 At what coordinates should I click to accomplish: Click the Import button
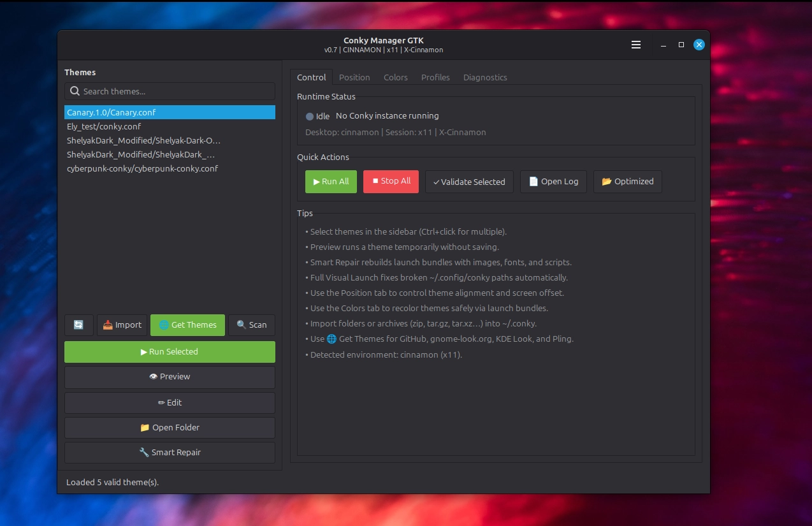coord(122,325)
